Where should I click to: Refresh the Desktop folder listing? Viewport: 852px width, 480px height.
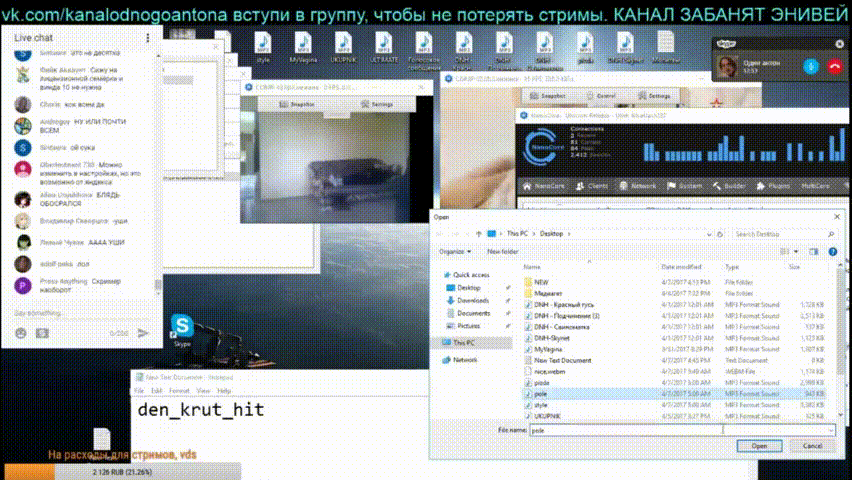pyautogui.click(x=720, y=234)
